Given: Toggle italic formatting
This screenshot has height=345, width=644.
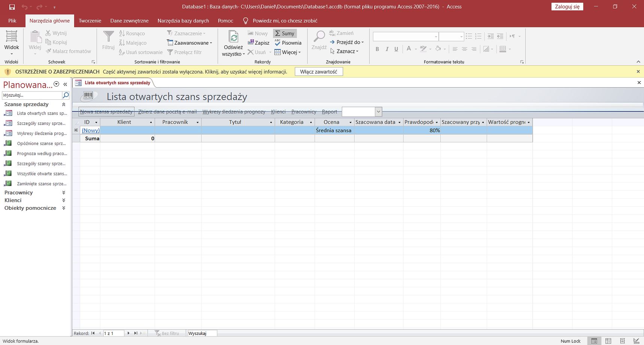Looking at the screenshot, I should pyautogui.click(x=387, y=49).
